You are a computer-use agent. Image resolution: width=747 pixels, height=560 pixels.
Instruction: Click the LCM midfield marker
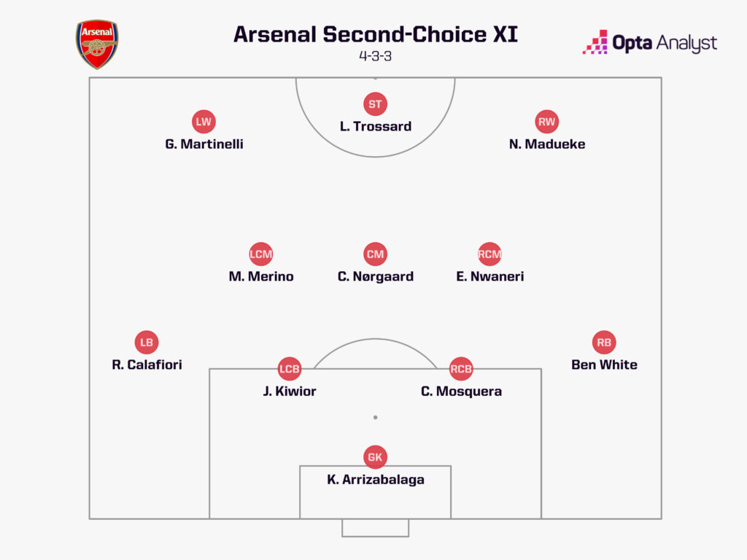coord(260,254)
